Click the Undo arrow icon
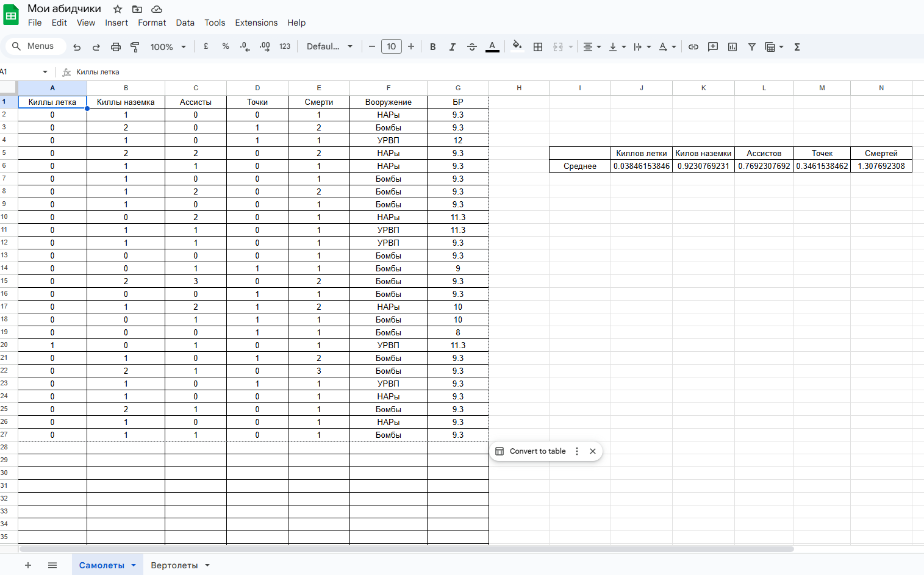 (x=77, y=47)
